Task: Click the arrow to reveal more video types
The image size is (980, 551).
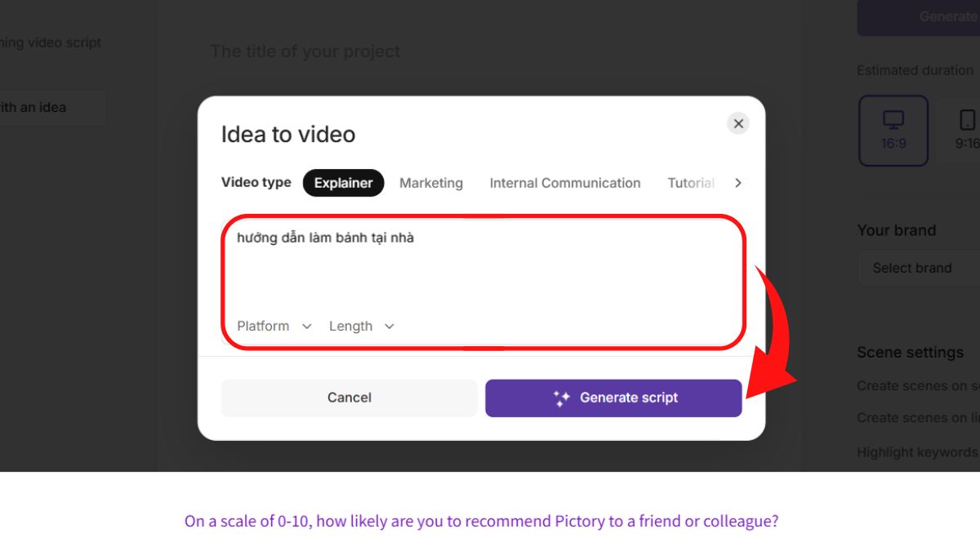Action: [x=737, y=183]
